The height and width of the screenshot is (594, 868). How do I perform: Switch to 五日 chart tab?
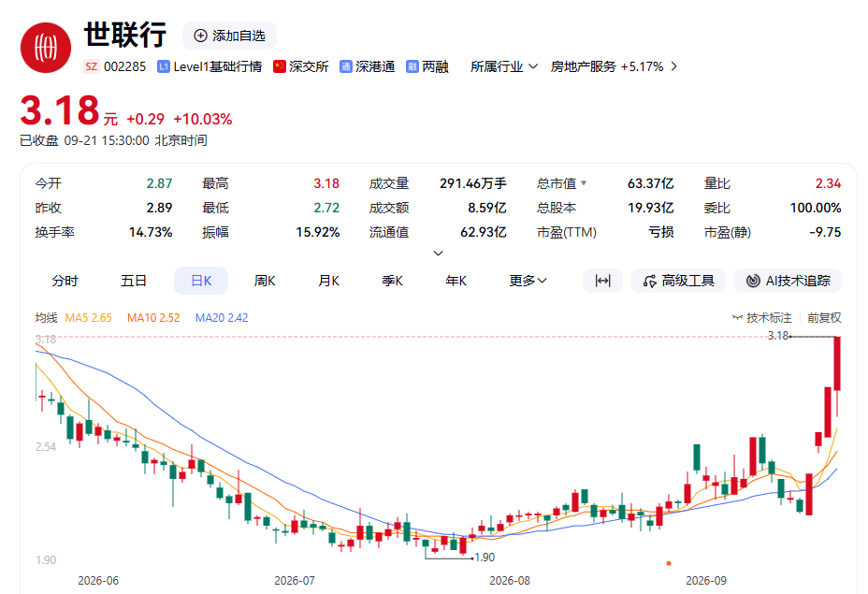point(134,281)
